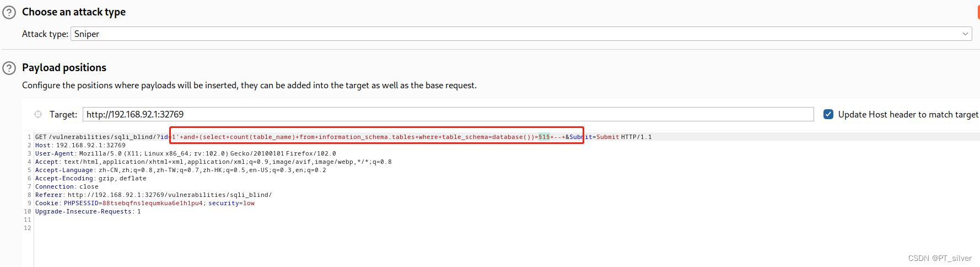Click the GET request line in the editor
This screenshot has height=267, width=980.
343,137
